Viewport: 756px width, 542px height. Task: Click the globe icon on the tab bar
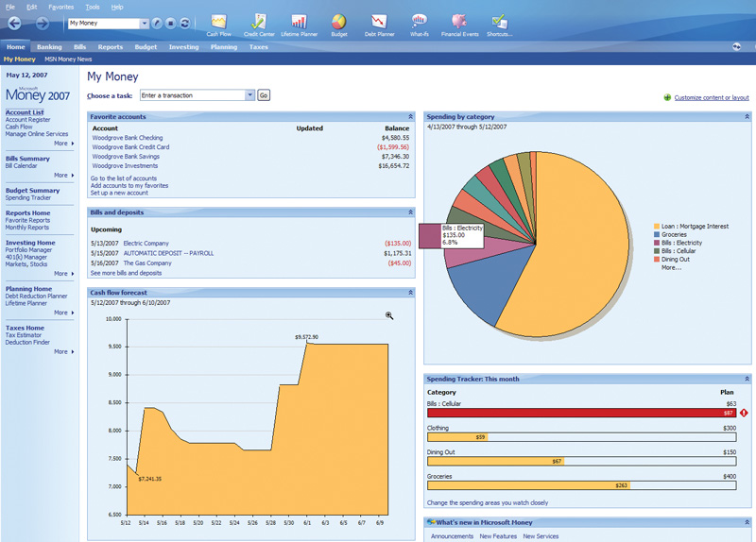736,46
